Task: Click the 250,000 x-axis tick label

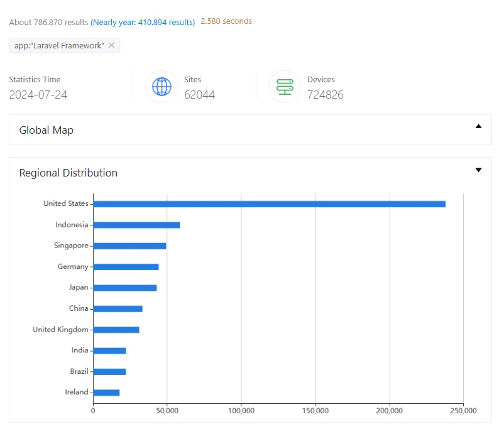Action: coord(463,411)
